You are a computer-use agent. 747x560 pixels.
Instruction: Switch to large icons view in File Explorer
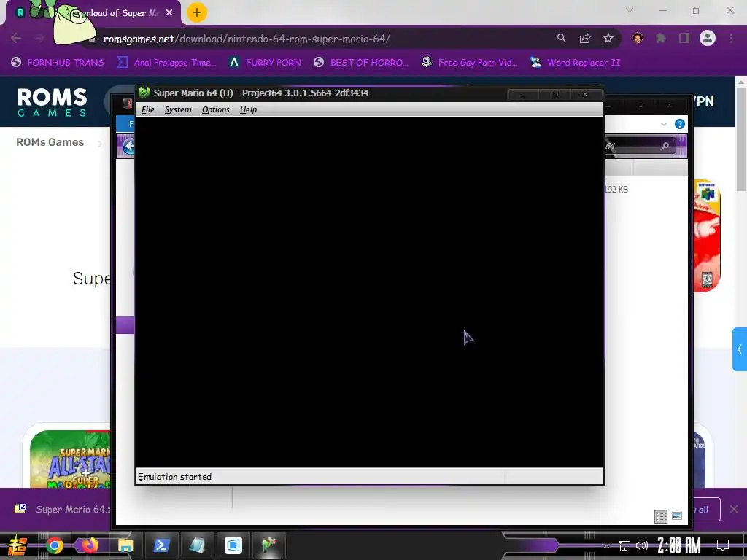676,516
